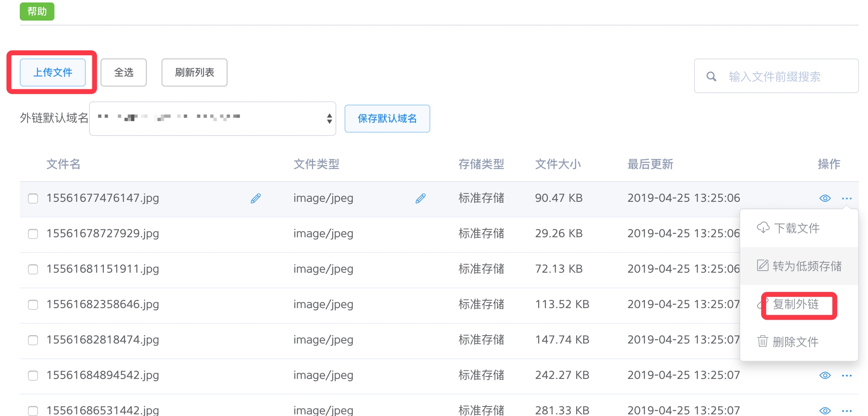The height and width of the screenshot is (416, 868).
Task: Choose 复制外链 in the actions menu
Action: pos(799,304)
